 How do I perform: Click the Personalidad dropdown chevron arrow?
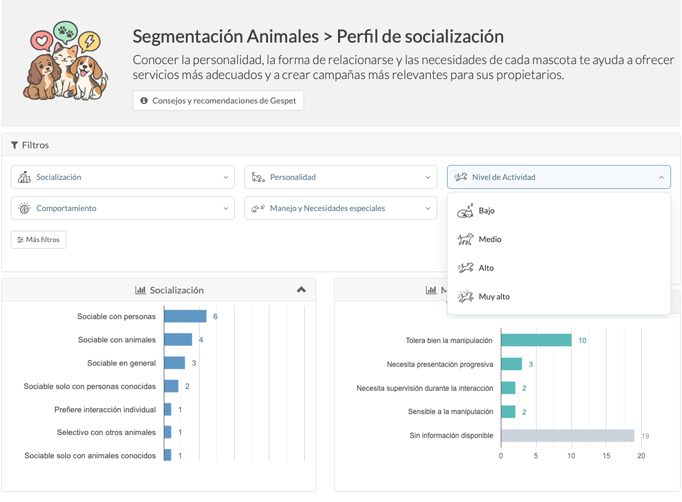[428, 177]
